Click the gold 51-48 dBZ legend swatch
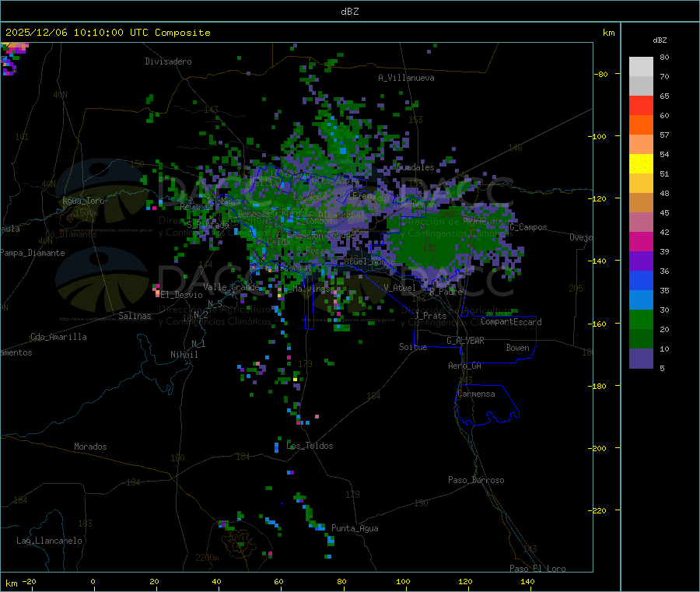 tap(641, 183)
